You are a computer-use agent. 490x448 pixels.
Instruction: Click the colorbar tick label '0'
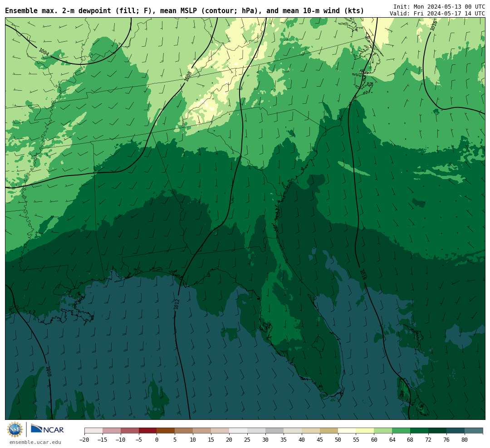[157, 440]
